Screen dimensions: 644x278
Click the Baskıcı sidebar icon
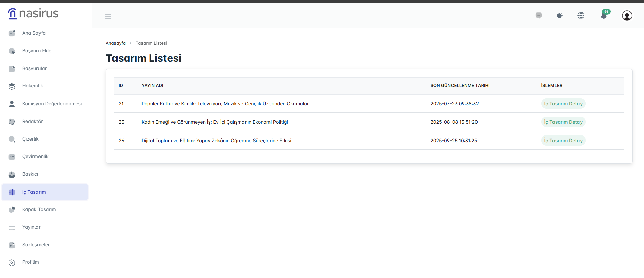pyautogui.click(x=12, y=174)
